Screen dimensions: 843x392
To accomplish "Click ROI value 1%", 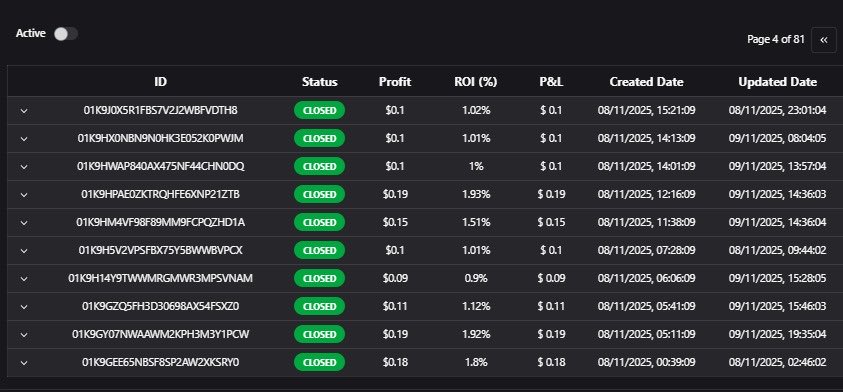I will coord(476,166).
